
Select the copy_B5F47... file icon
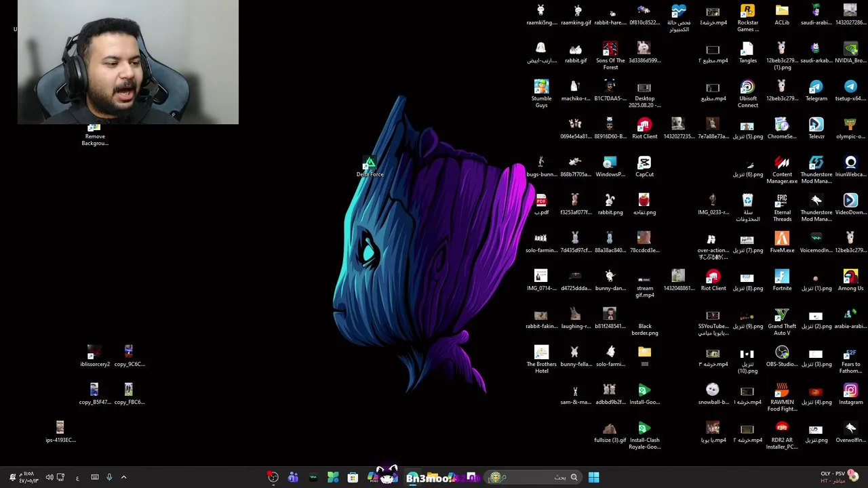click(94, 394)
